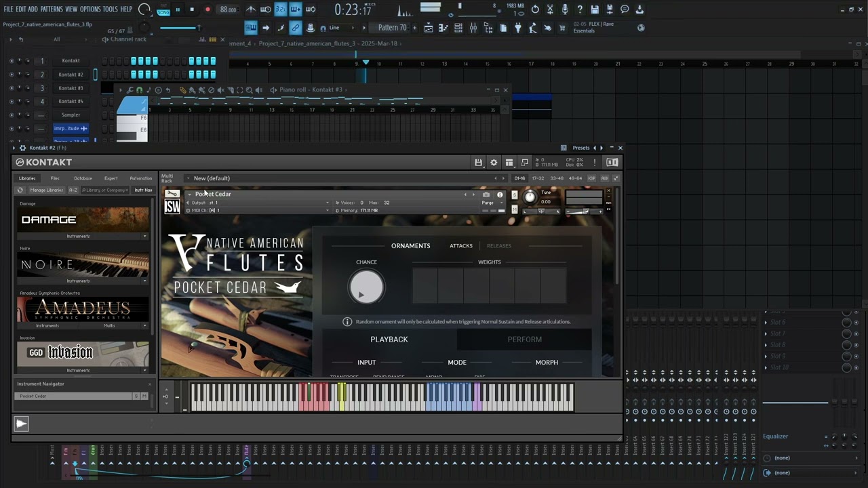Click the camera snapshot icon

(486, 195)
